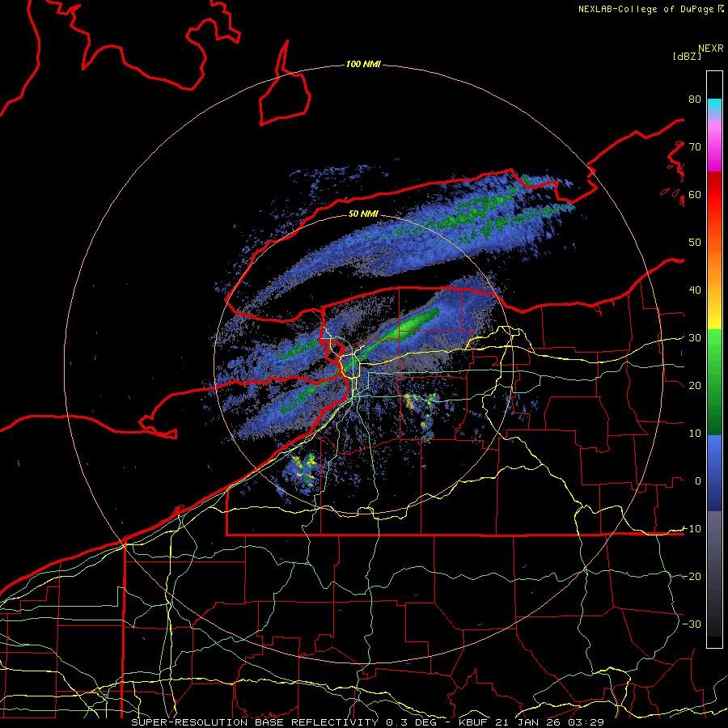Click the 30 value on dBZ scale
The image size is (728, 728).
[x=695, y=338]
